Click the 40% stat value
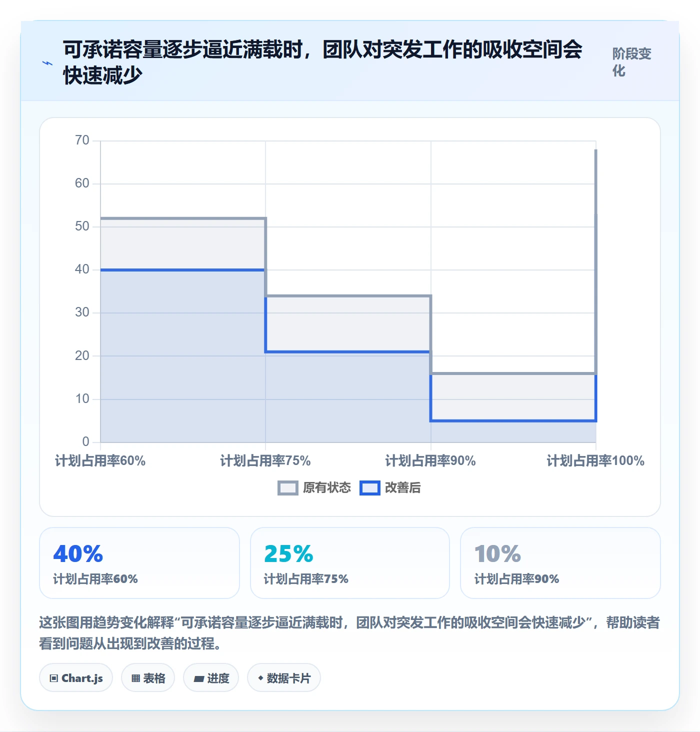This screenshot has height=732, width=700. [x=78, y=553]
